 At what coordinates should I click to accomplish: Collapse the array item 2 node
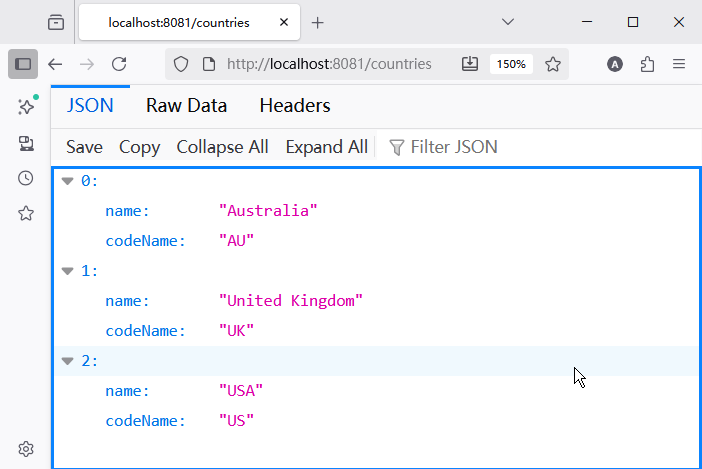click(68, 361)
